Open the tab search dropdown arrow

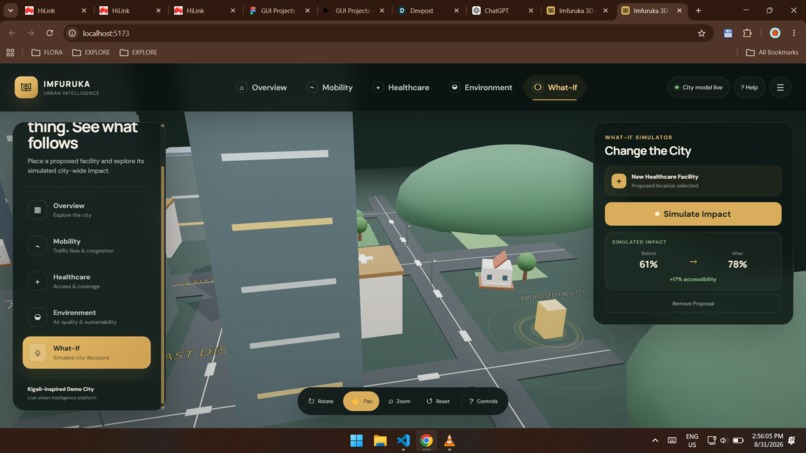[x=10, y=10]
